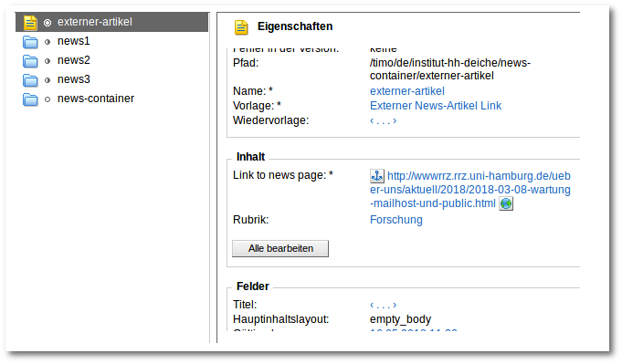The height and width of the screenshot is (364, 622).
Task: Click the news2 folder icon
Action: [x=30, y=61]
